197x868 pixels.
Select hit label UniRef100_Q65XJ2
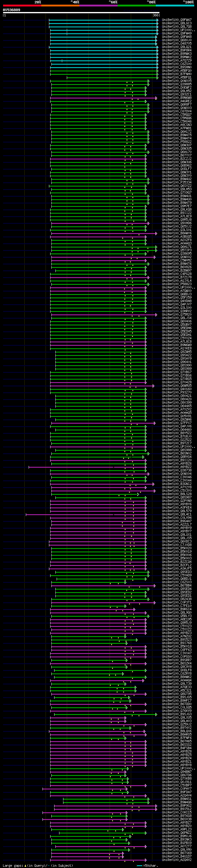click(x=177, y=227)
